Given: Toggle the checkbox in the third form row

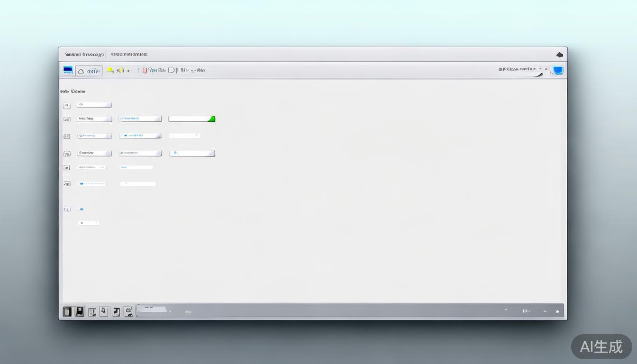Looking at the screenshot, I should 67,136.
